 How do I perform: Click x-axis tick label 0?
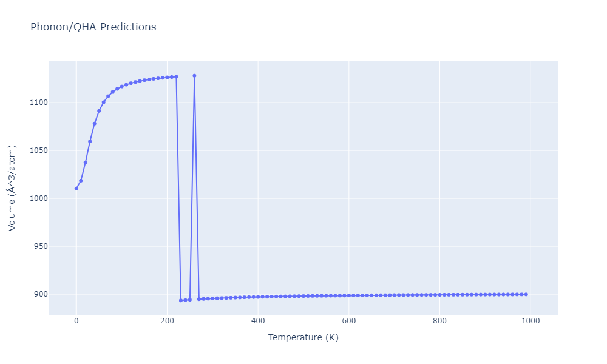pos(76,321)
